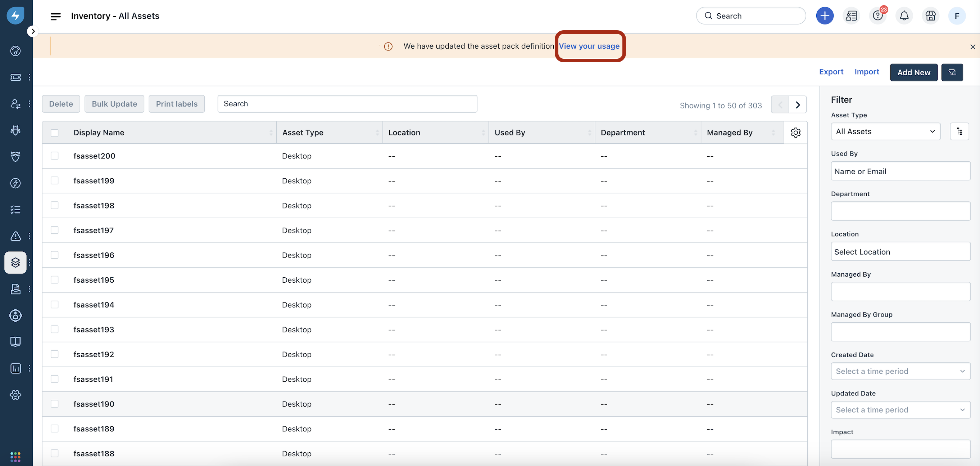This screenshot has height=466, width=980.
Task: Open the All Assets type dropdown
Action: [x=885, y=131]
